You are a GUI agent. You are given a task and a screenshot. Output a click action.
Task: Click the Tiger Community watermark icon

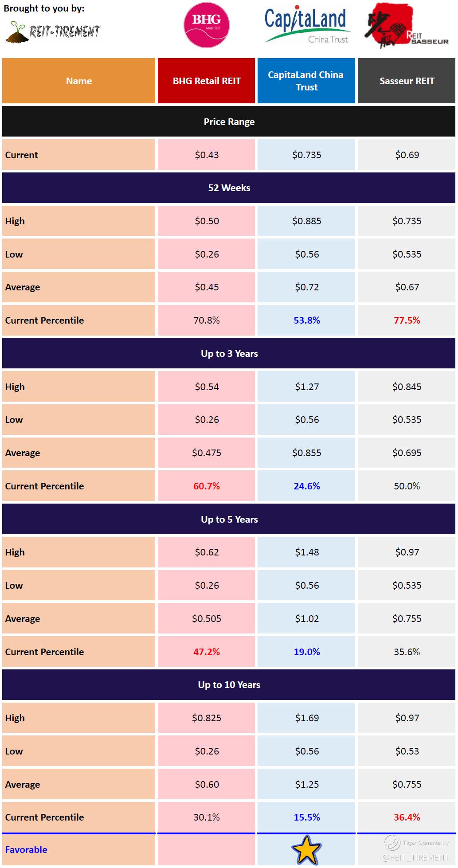(x=392, y=841)
